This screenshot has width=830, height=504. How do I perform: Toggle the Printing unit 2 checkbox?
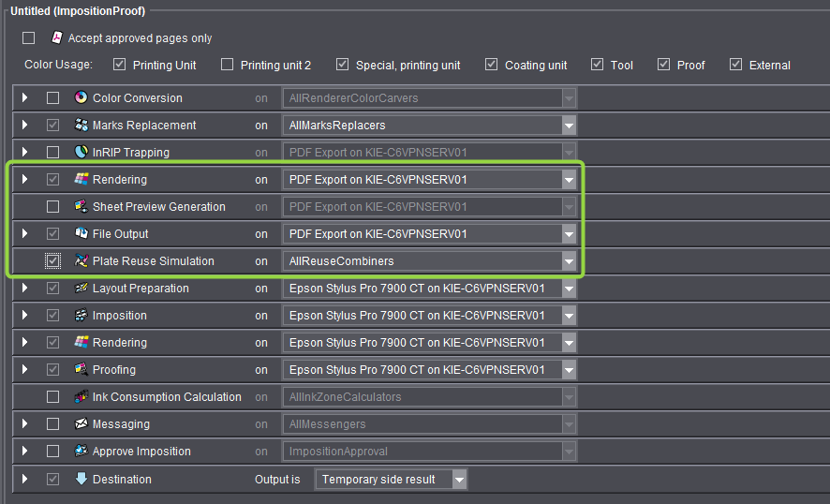[x=228, y=66]
